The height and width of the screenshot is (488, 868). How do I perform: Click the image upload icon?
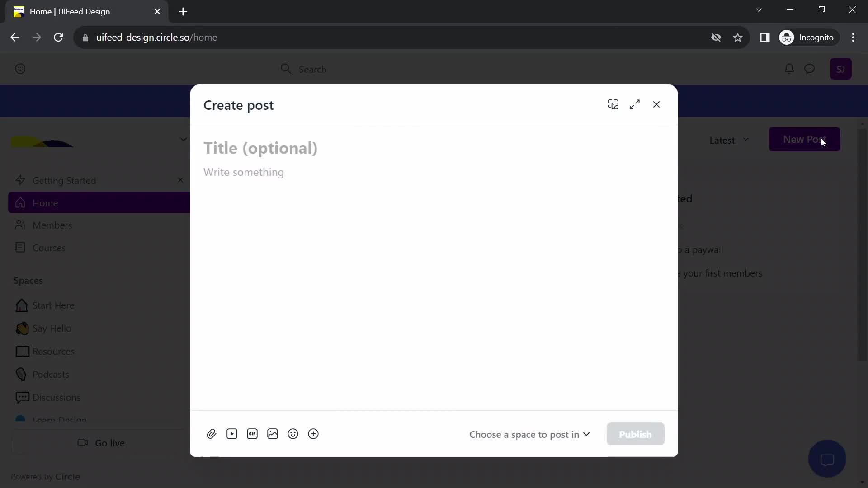click(x=273, y=434)
